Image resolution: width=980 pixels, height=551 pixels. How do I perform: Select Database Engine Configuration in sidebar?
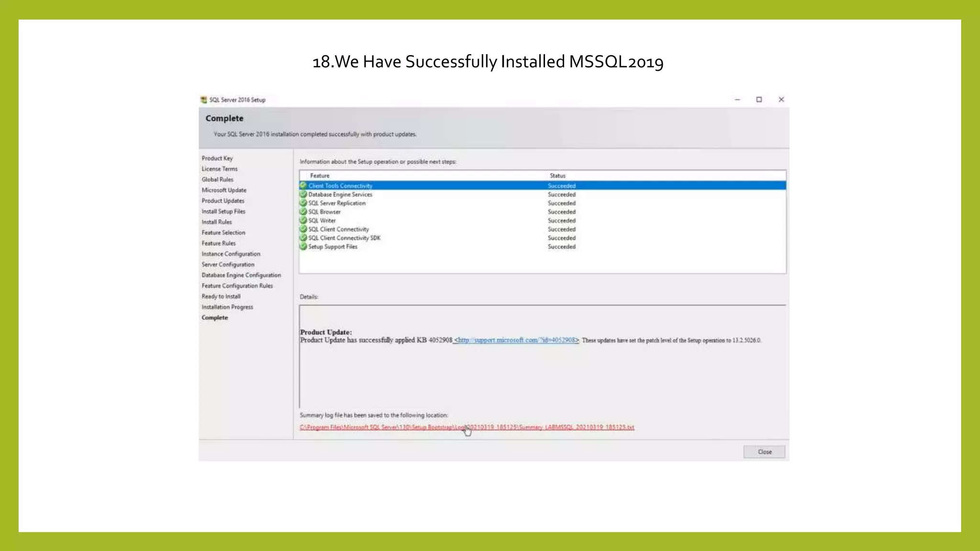click(x=241, y=275)
